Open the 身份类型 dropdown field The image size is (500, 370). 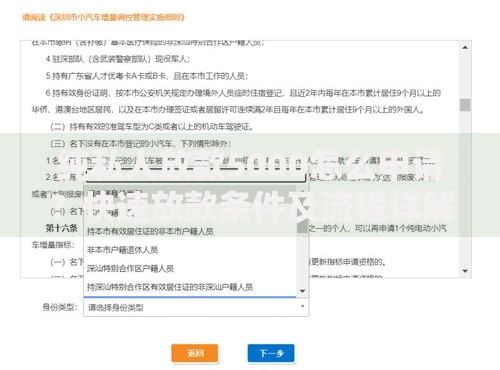(x=196, y=307)
